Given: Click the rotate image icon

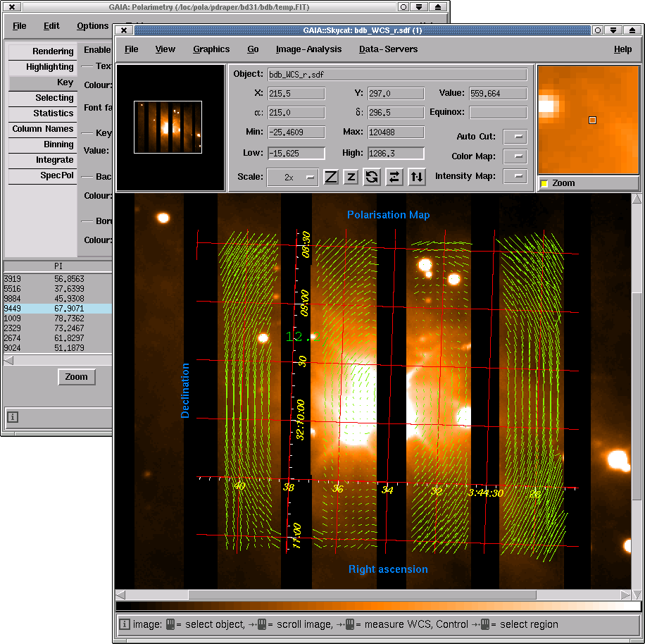Looking at the screenshot, I should (x=372, y=177).
